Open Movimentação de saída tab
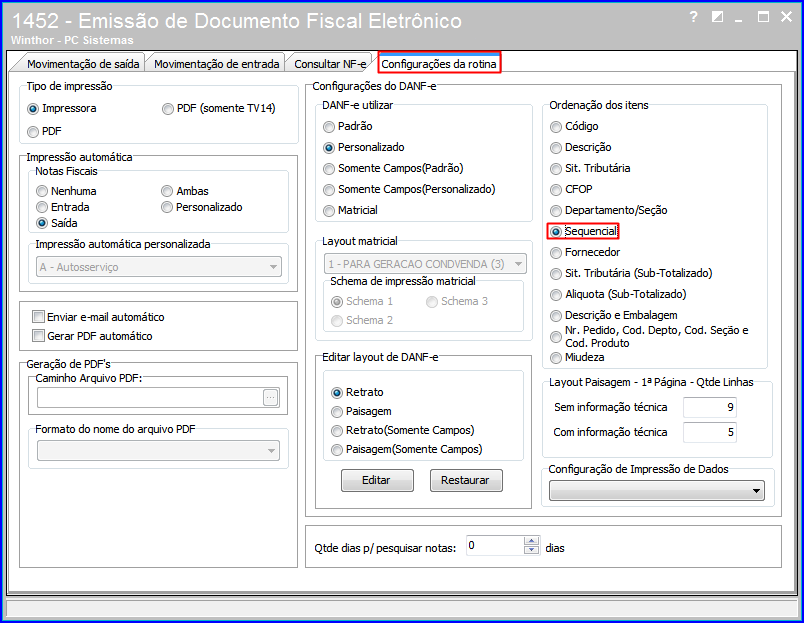Viewport: 804px width, 623px height. click(x=83, y=64)
